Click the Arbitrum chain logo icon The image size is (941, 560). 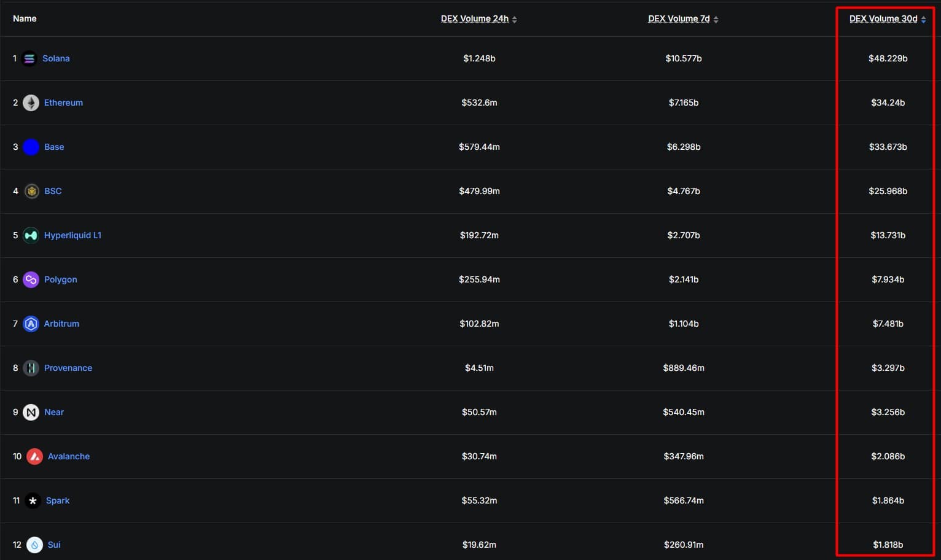31,324
